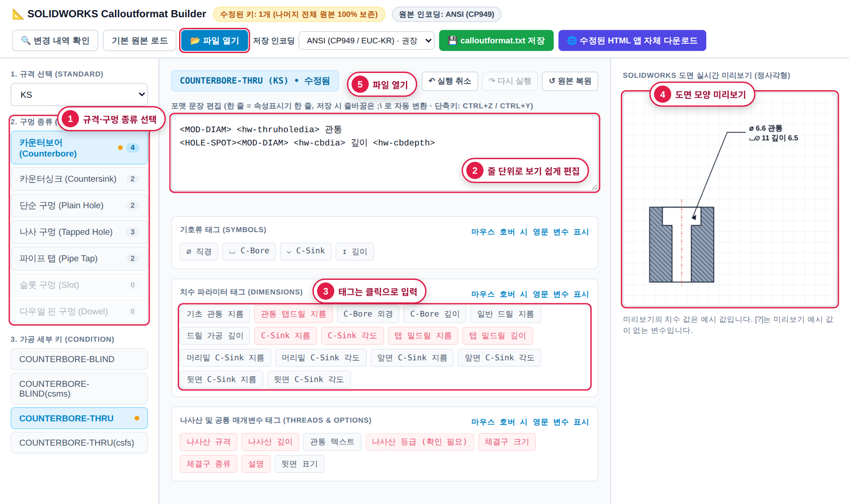Select COUNTERBORE-THRU(csfs) condition key

click(x=79, y=443)
